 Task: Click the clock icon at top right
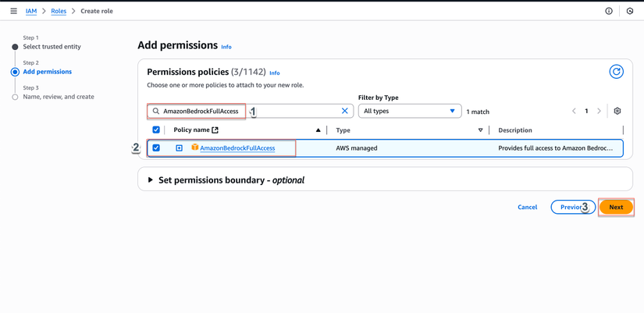[x=630, y=11]
